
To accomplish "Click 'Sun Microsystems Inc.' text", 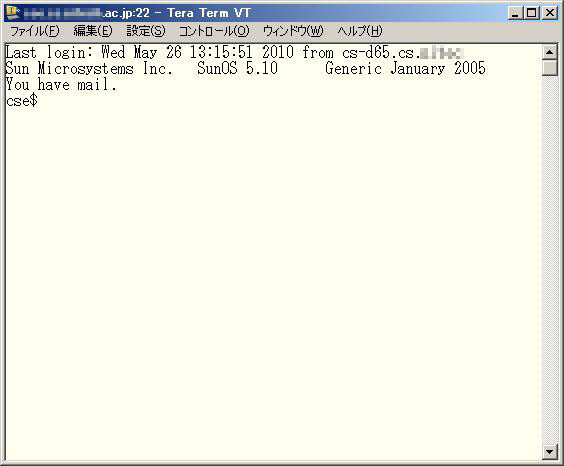I will pyautogui.click(x=89, y=68).
